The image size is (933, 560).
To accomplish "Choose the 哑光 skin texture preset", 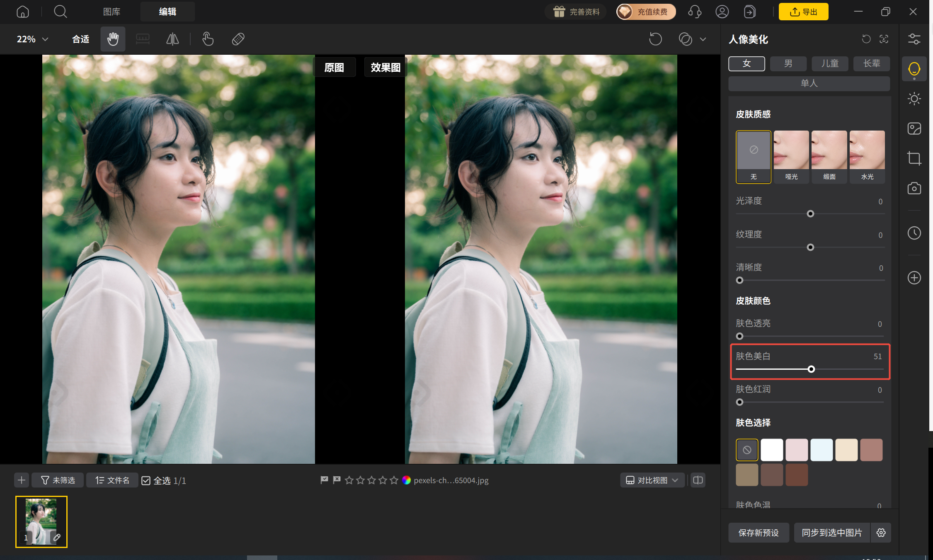I will tap(791, 157).
